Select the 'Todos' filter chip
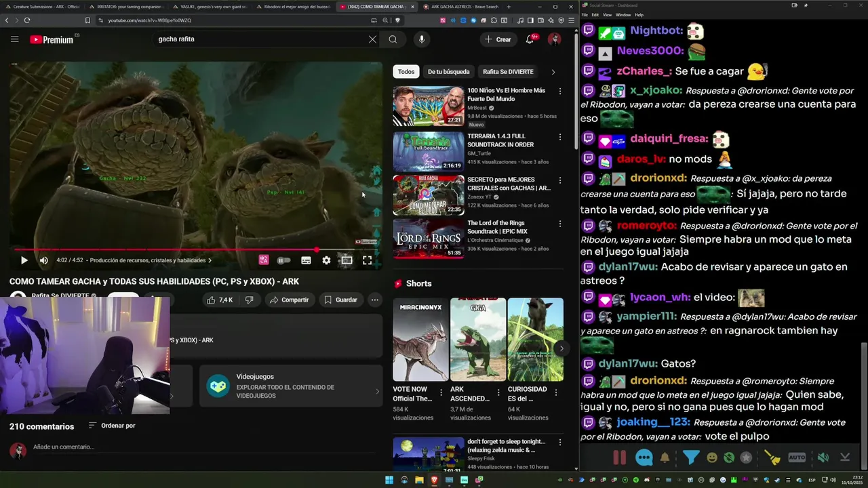Screen dimensions: 868x488 click(x=406, y=72)
